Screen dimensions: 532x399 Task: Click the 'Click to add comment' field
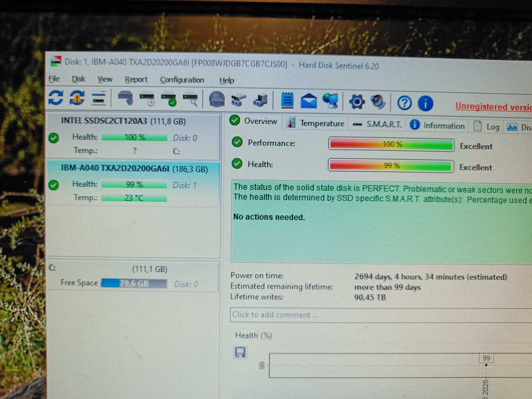click(x=381, y=315)
